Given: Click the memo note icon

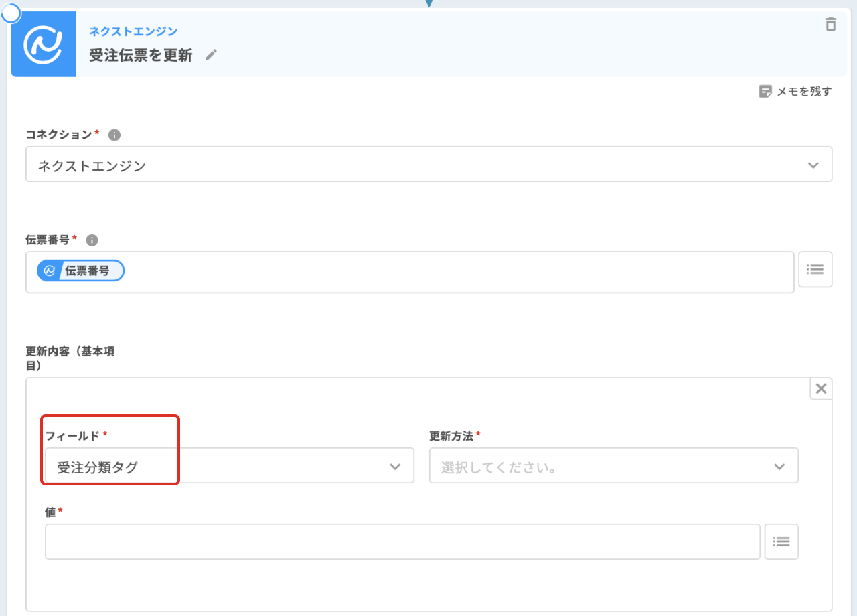Looking at the screenshot, I should click(x=765, y=92).
